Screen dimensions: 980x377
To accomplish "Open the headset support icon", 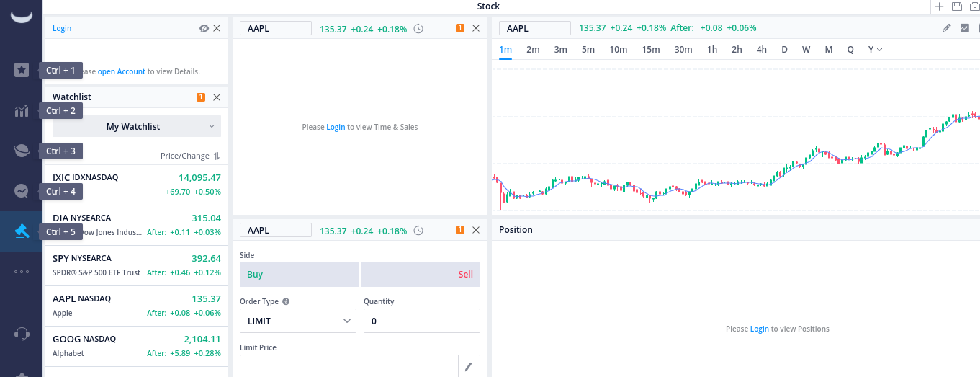I will pyautogui.click(x=22, y=334).
